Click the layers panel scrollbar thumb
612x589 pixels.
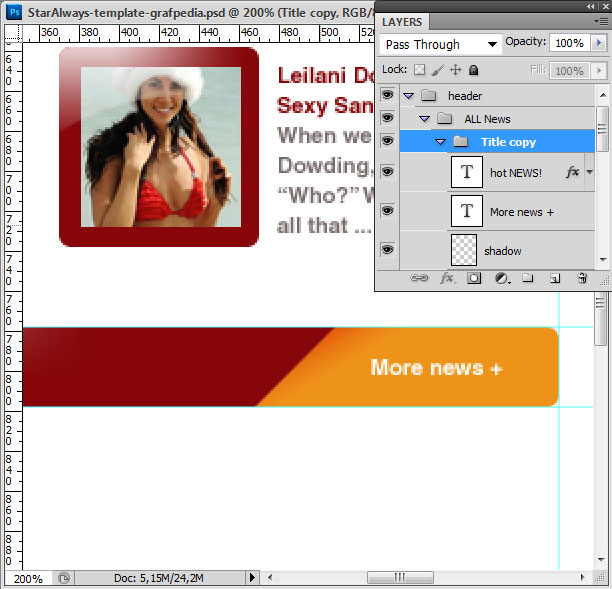603,129
